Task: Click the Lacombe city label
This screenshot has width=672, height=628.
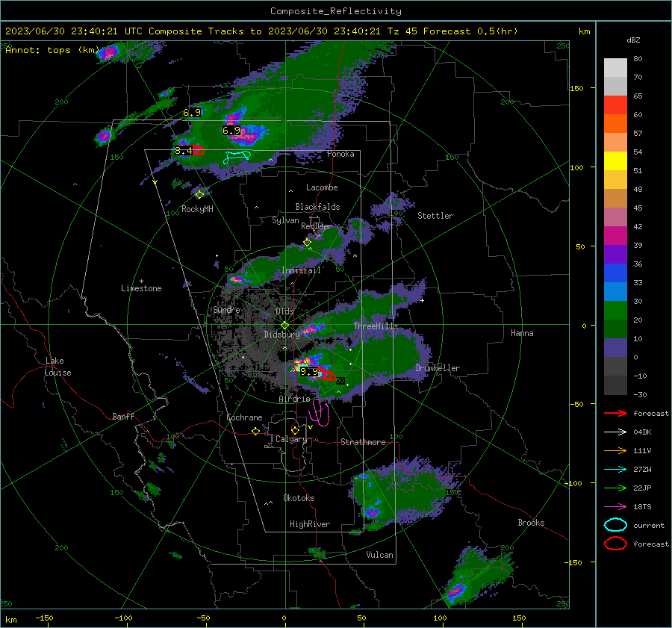Action: [x=322, y=187]
